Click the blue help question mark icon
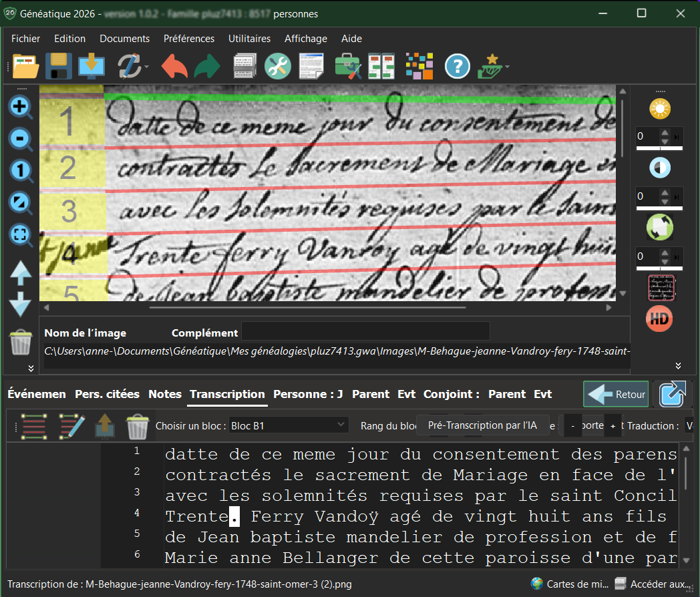This screenshot has width=700, height=597. click(x=458, y=66)
